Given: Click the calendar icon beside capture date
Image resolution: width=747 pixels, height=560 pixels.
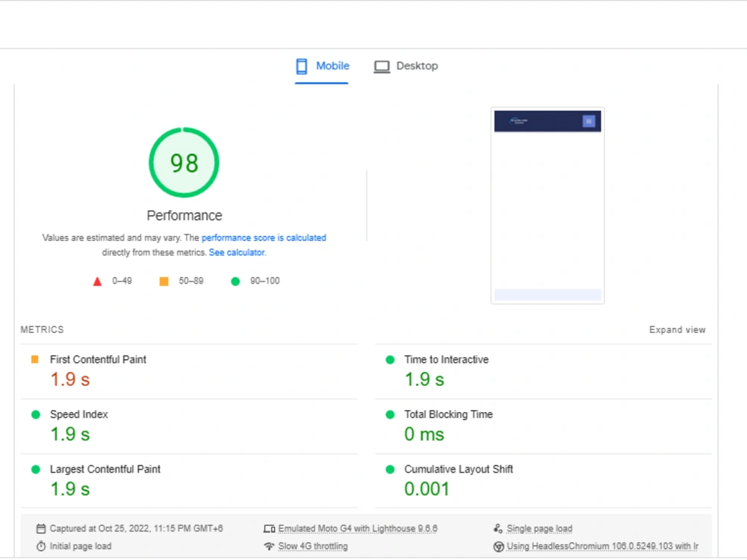Looking at the screenshot, I should coord(41,529).
